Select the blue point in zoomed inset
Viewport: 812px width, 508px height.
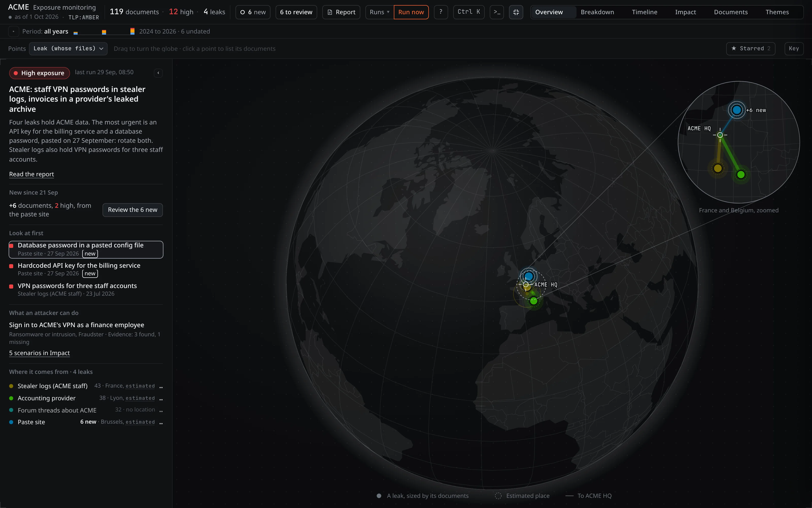tap(736, 110)
